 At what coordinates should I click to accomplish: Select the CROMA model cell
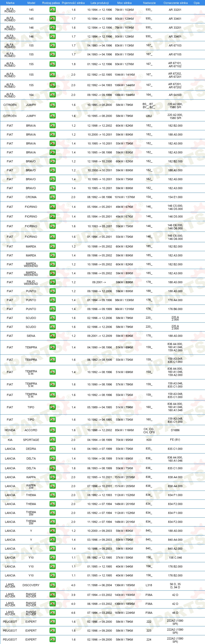(x=31, y=197)
